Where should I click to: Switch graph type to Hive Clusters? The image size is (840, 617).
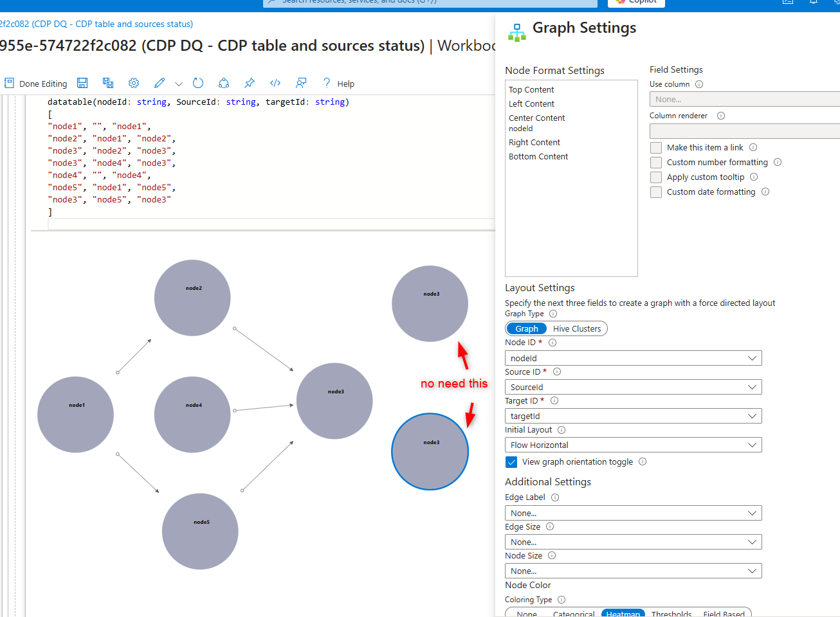tap(577, 328)
